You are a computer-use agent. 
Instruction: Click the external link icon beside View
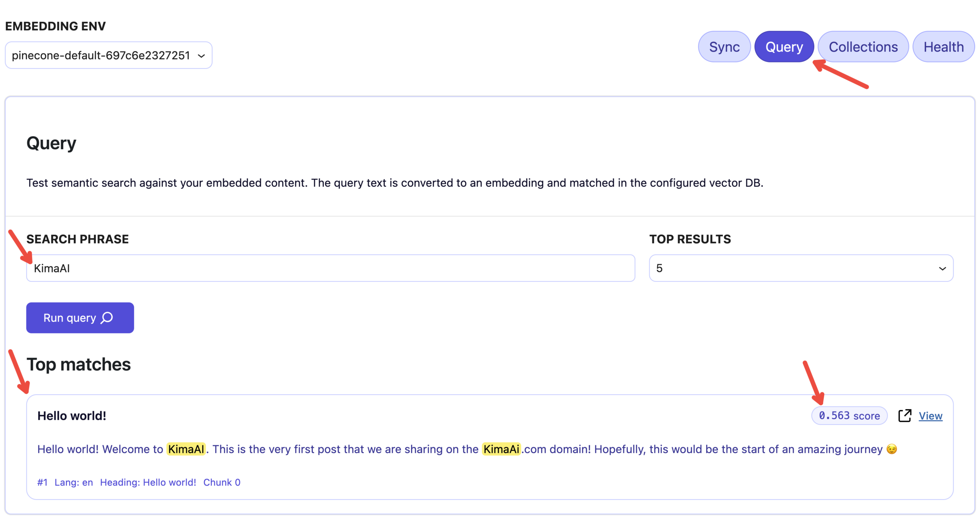(905, 416)
